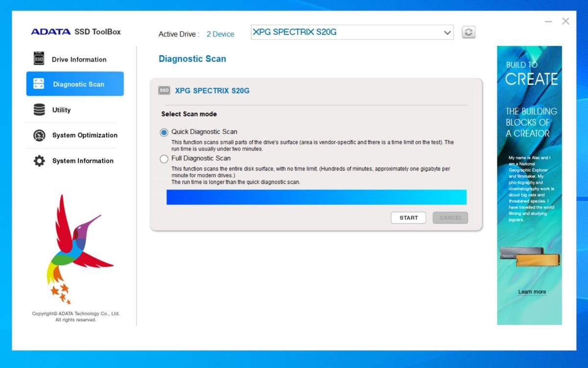Screen dimensions: 588x368
Task: Select Quick Diagnostic Scan radio option
Action: point(164,132)
